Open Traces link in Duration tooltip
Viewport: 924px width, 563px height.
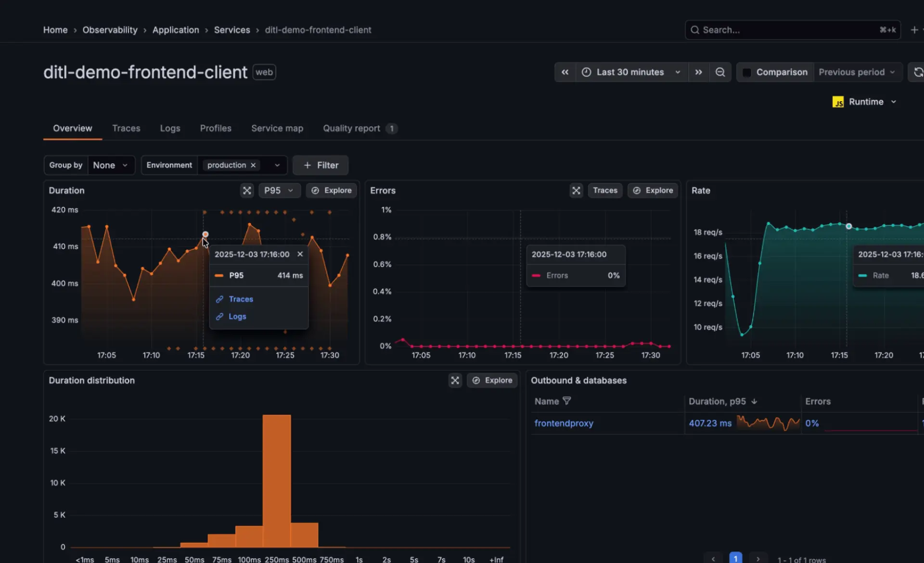click(241, 299)
